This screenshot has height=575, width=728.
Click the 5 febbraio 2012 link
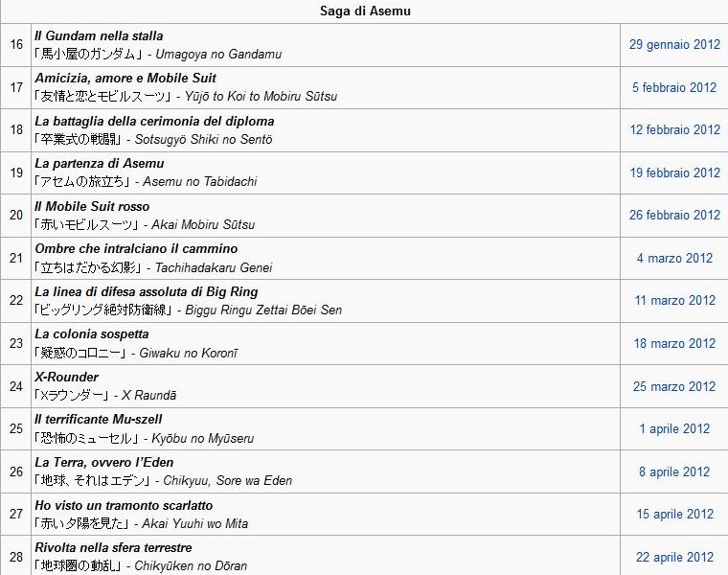pos(674,87)
